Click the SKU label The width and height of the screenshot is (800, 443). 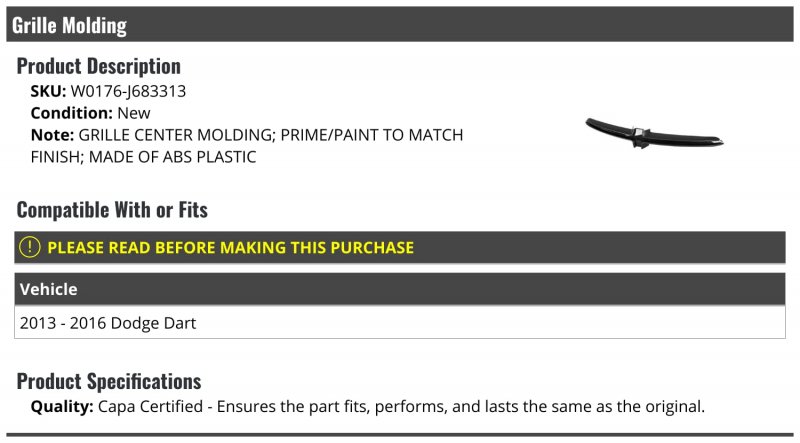48,91
